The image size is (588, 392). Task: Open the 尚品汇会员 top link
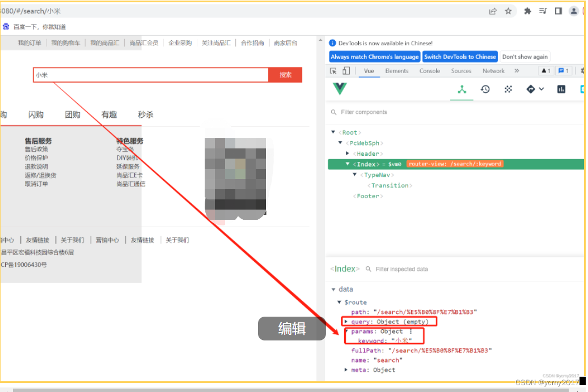[x=143, y=43]
